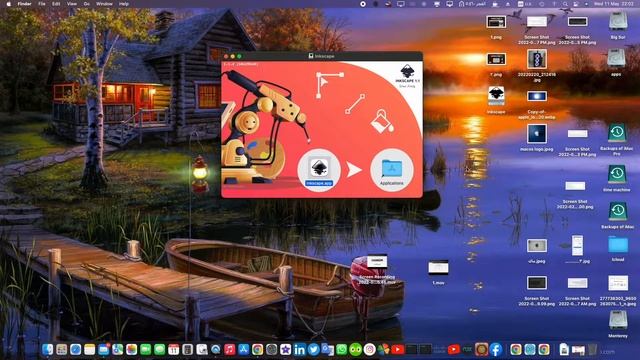The image size is (640, 360).
Task: Click Spotlight search in menu bar
Action: click(565, 4)
